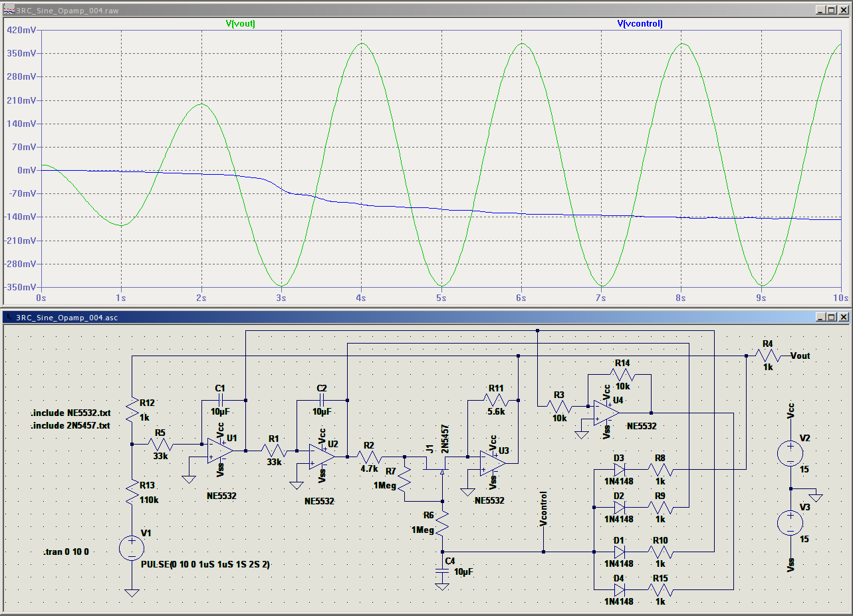Click the .tran 0 10 0 directive
The width and height of the screenshot is (853, 616).
coord(66,552)
